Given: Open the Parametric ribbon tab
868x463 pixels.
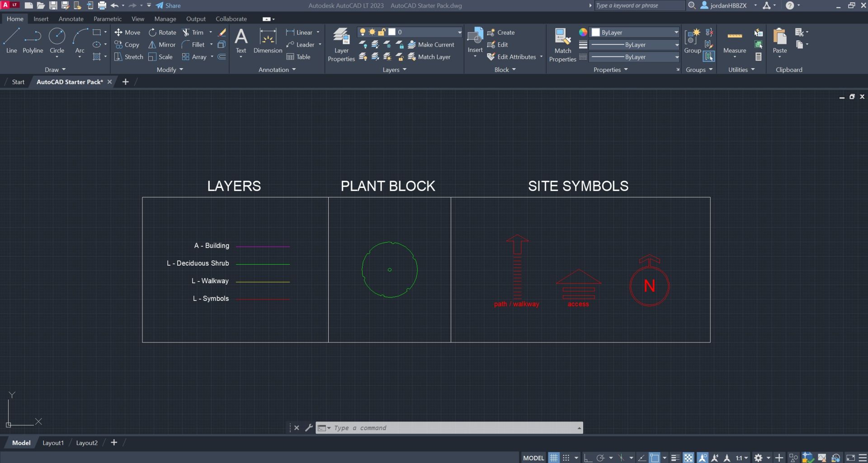Looking at the screenshot, I should tap(108, 19).
